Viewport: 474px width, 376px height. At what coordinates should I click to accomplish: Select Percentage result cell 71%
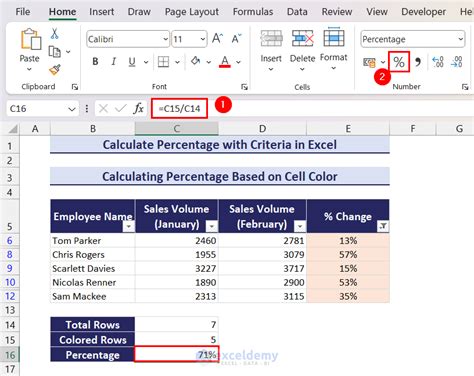click(x=177, y=354)
